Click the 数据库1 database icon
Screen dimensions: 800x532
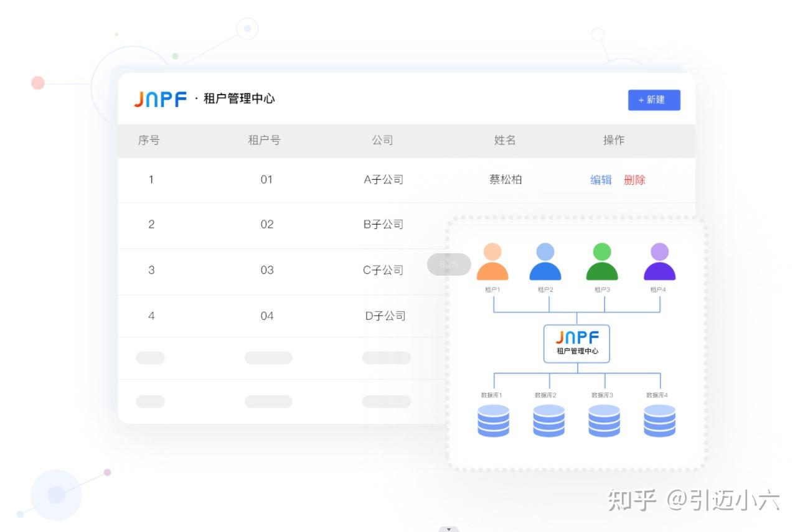pyautogui.click(x=493, y=421)
